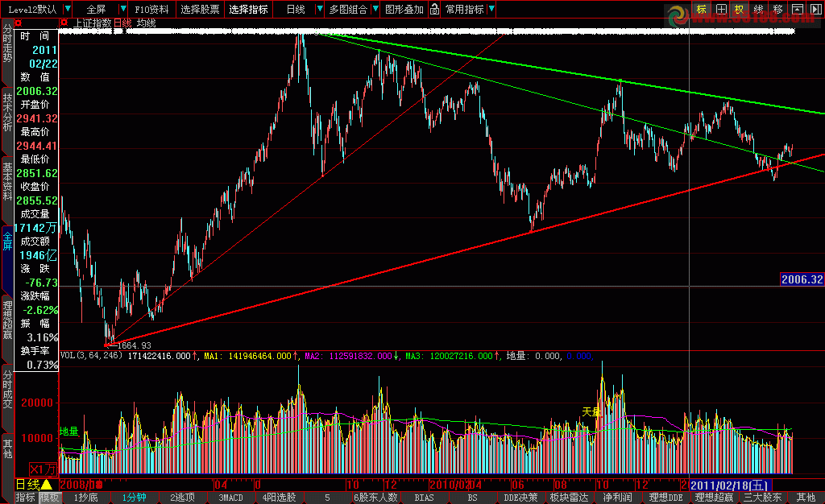Click 常用指标 toolbar button

(x=465, y=10)
